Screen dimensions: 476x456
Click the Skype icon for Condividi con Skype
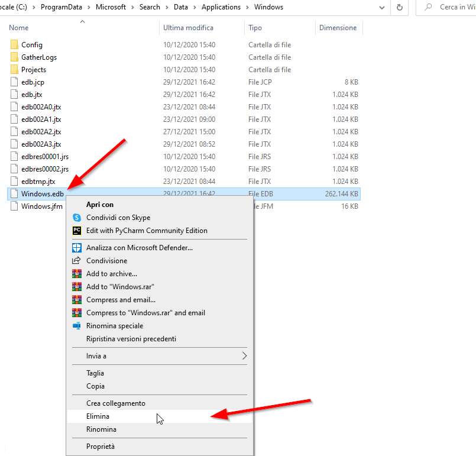tap(77, 218)
